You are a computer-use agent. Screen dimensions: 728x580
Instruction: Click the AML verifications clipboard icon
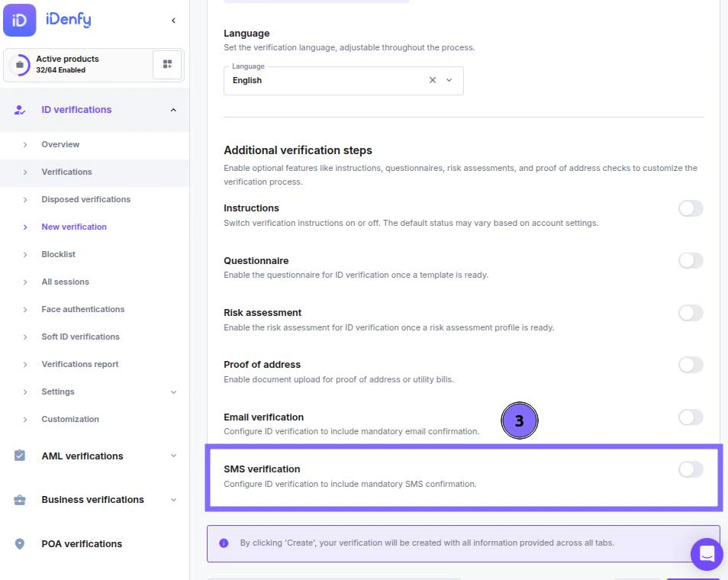[x=20, y=456]
